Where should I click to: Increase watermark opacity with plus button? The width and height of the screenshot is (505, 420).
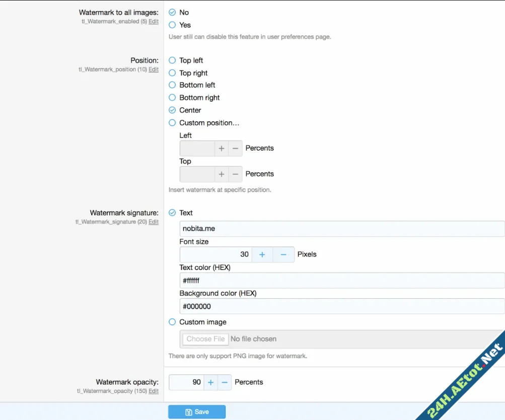pos(210,383)
